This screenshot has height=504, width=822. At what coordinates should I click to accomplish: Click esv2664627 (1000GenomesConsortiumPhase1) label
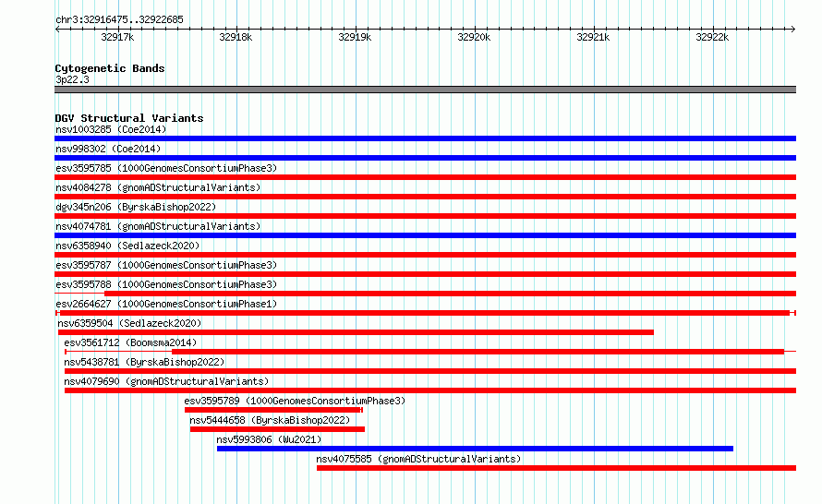(166, 304)
